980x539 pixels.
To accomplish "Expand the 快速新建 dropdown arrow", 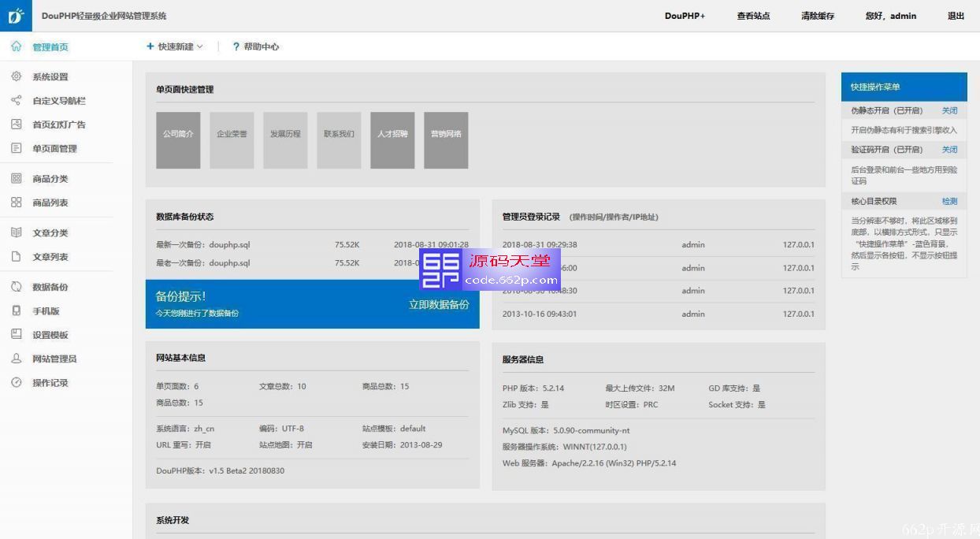I will [x=199, y=46].
